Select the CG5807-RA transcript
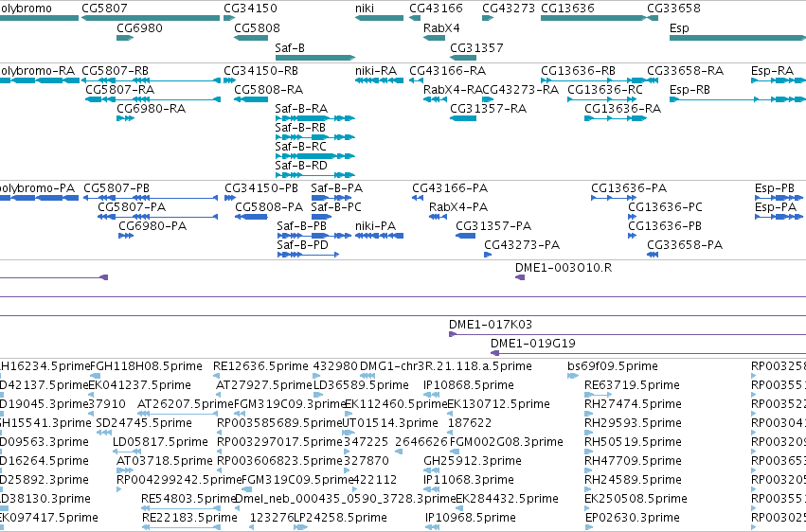Image resolution: width=806 pixels, height=532 pixels. pyautogui.click(x=153, y=99)
